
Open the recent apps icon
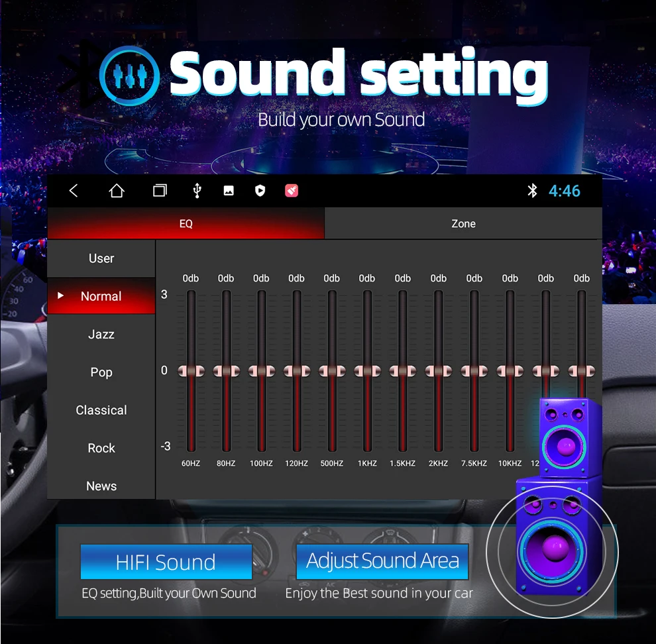pyautogui.click(x=160, y=191)
